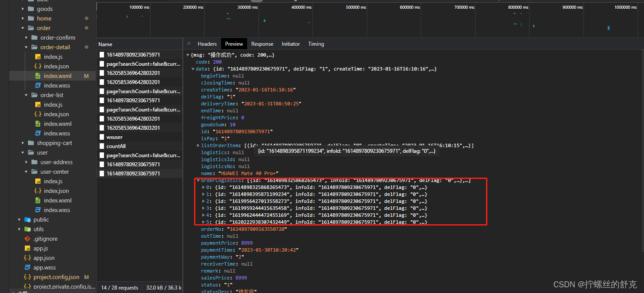
Task: Collapse the order-detail folder
Action: pyautogui.click(x=27, y=47)
